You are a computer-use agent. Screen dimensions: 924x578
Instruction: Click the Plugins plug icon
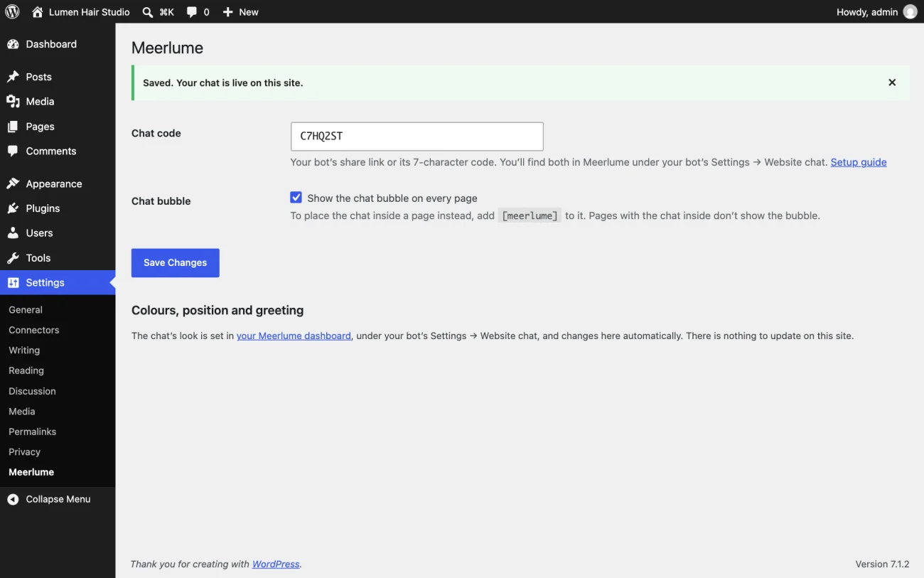coord(13,208)
